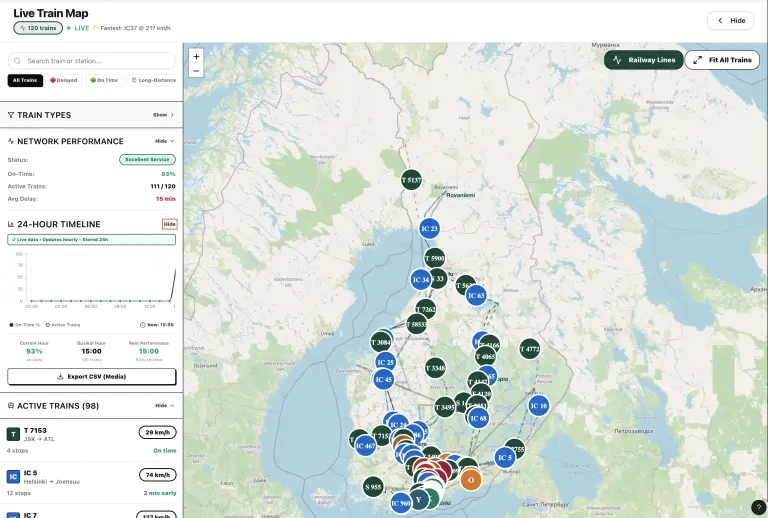The width and height of the screenshot is (768, 518).
Task: Select the IC 25 train marker
Action: click(385, 362)
